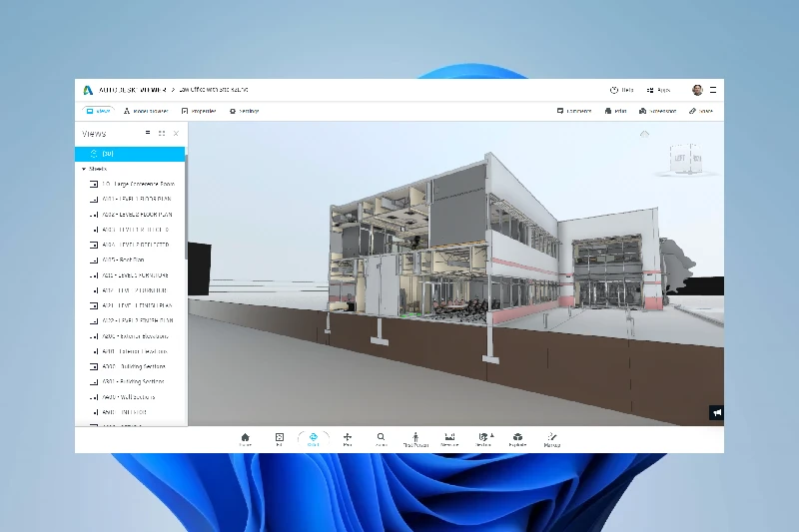Click the LEFT face of view cube

[x=679, y=158]
